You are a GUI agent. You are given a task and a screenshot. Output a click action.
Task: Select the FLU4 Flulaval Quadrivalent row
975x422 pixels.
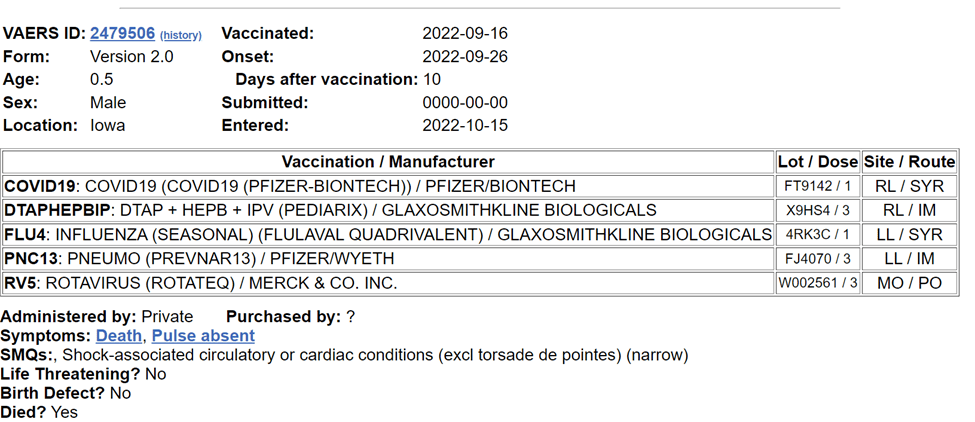point(388,235)
